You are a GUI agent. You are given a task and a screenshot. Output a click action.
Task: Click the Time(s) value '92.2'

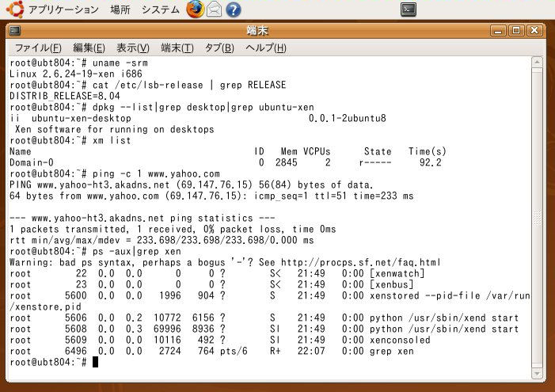(431, 162)
